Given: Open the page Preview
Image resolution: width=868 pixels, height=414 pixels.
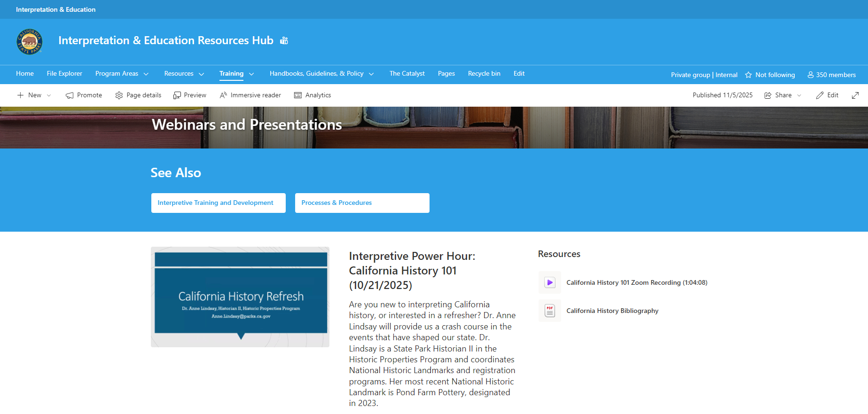Looking at the screenshot, I should (190, 95).
